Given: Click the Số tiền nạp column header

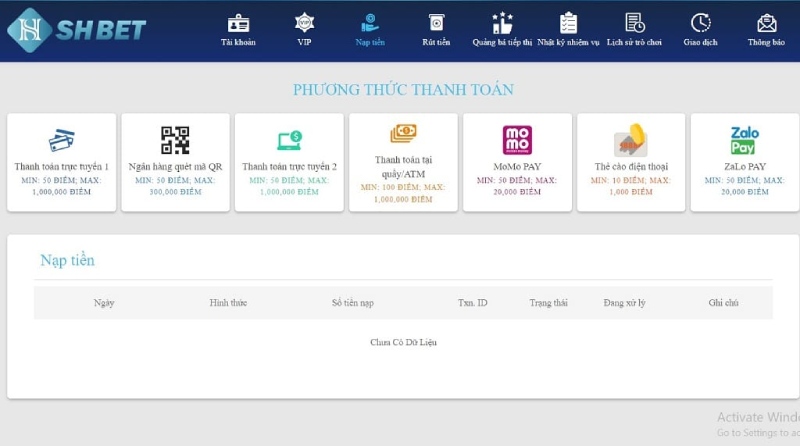Looking at the screenshot, I should click(x=353, y=303).
